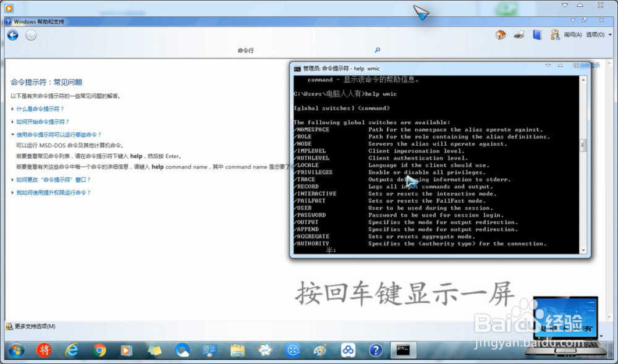Image resolution: width=618 pixels, height=364 pixels.
Task: Click the command prompt scrollbar thumb
Action: coord(583,145)
